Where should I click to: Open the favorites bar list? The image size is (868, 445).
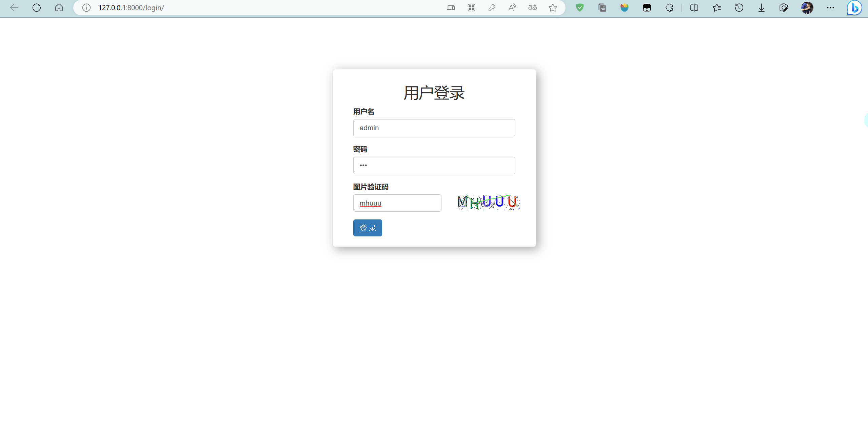(717, 7)
